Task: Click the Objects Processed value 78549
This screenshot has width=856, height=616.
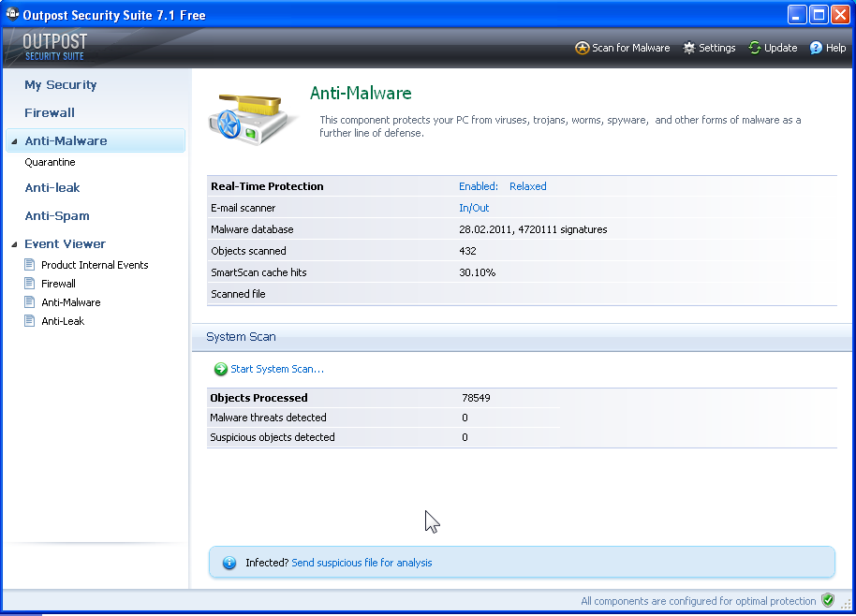Action: click(x=476, y=398)
